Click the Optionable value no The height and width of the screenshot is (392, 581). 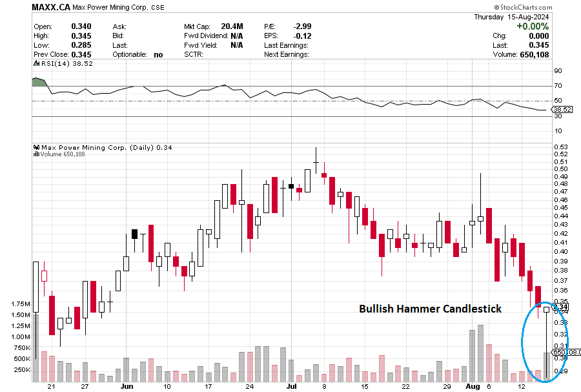(158, 55)
